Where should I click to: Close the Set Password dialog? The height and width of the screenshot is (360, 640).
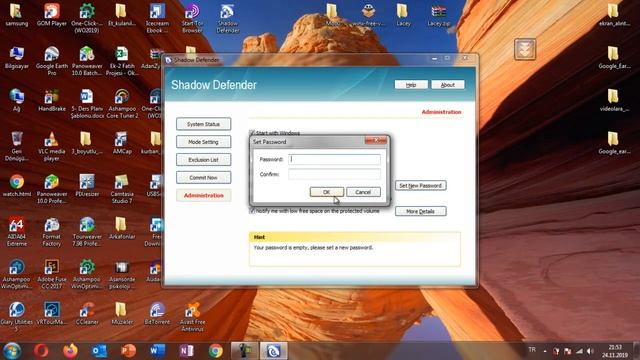click(376, 140)
